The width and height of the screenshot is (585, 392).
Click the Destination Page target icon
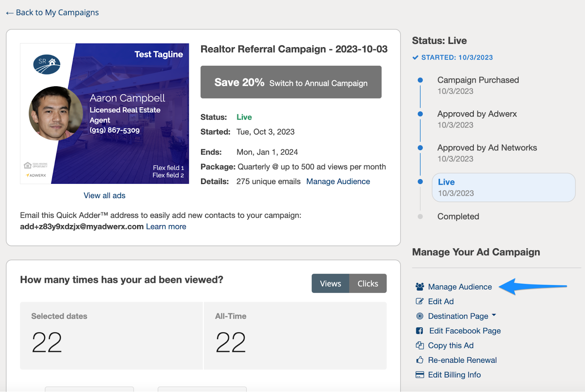pos(420,316)
